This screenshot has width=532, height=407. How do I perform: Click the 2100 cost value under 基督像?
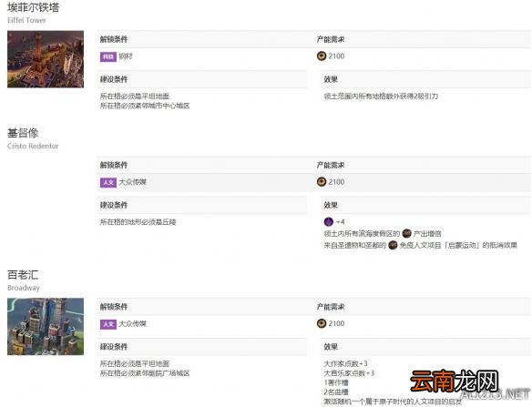click(336, 182)
